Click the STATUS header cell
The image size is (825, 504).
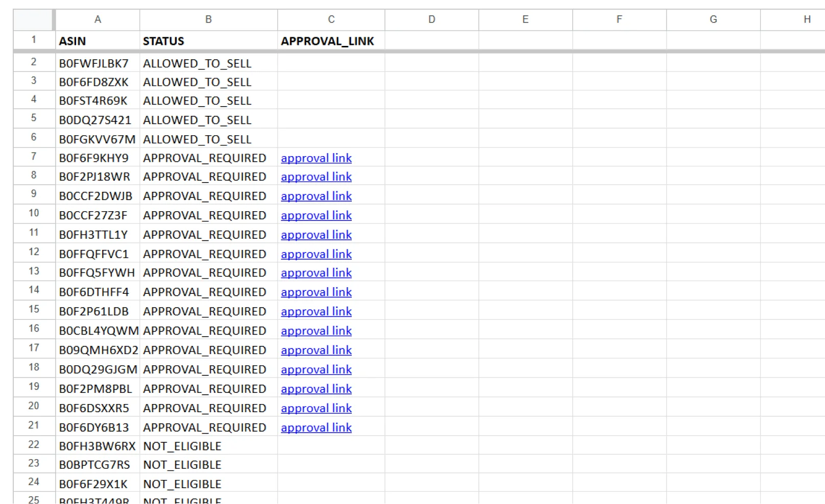point(208,41)
